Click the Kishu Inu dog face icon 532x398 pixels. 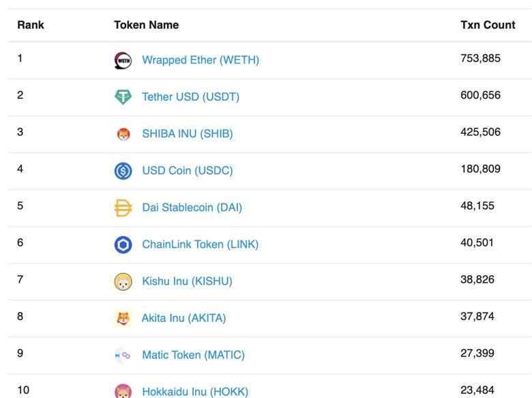(123, 281)
